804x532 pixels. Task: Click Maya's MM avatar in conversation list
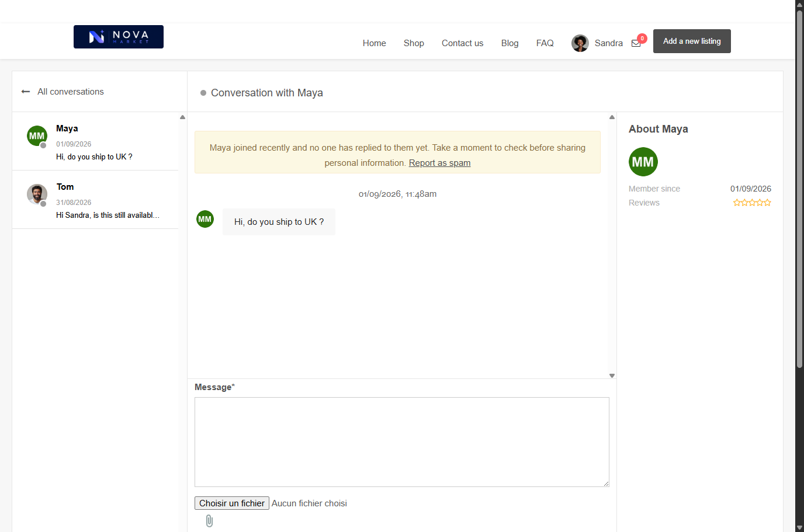coord(37,136)
